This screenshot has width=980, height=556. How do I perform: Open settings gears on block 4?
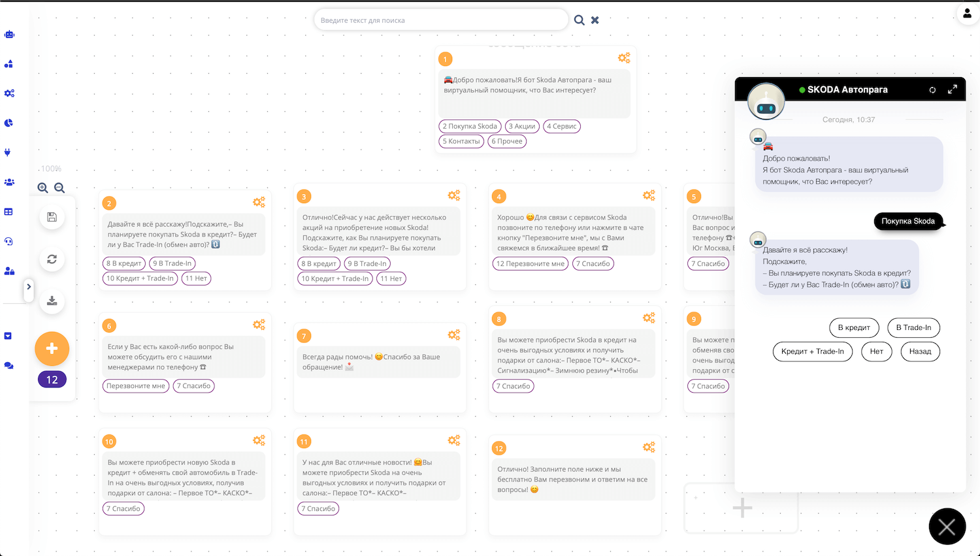649,195
